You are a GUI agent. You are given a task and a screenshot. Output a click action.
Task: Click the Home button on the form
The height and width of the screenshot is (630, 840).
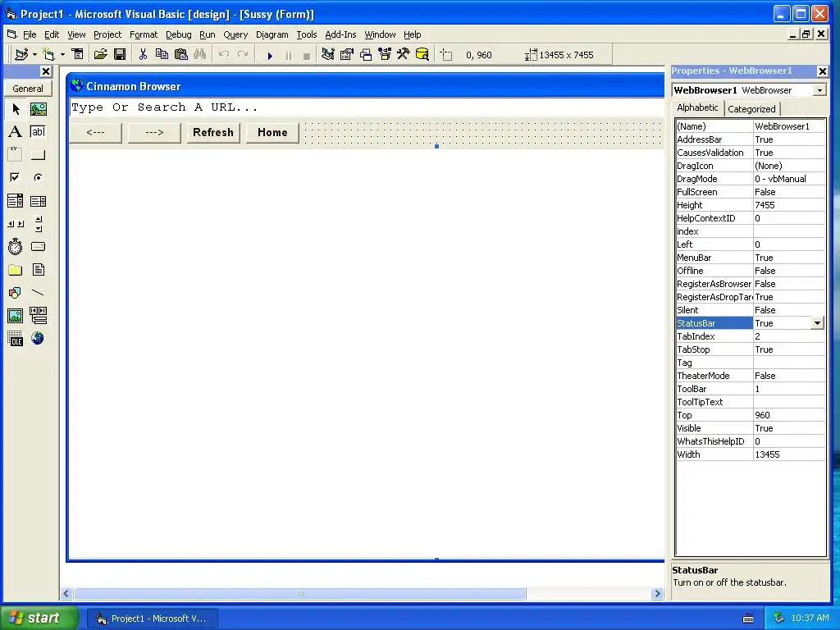(272, 132)
